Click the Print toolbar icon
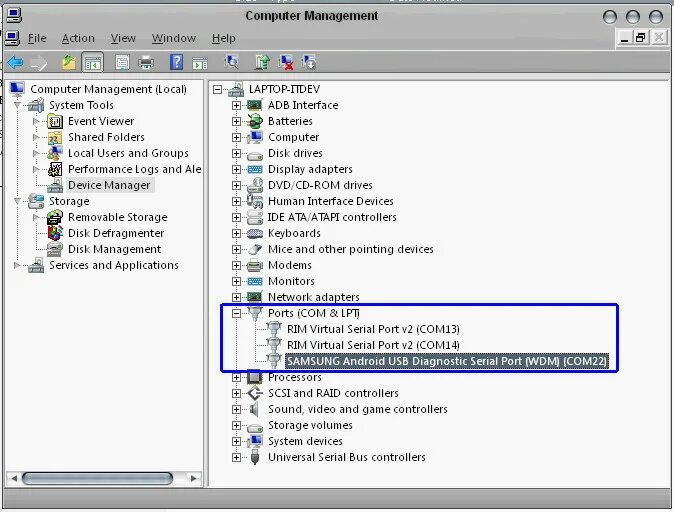 click(146, 63)
